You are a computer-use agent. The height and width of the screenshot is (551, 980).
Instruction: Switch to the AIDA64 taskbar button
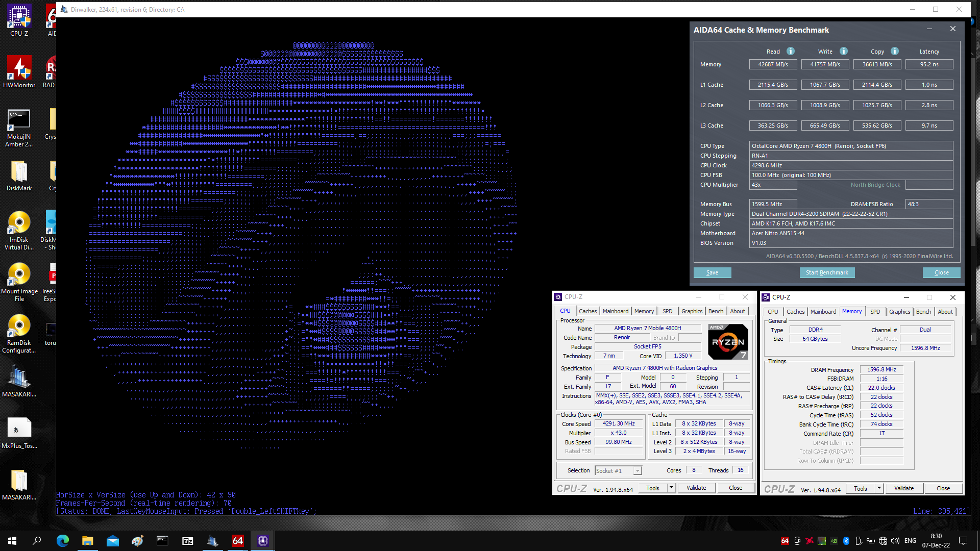point(238,541)
